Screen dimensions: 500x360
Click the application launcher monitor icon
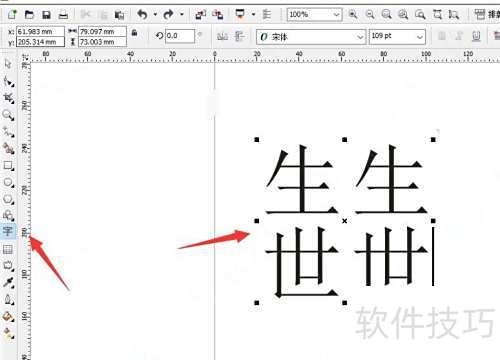pos(240,14)
